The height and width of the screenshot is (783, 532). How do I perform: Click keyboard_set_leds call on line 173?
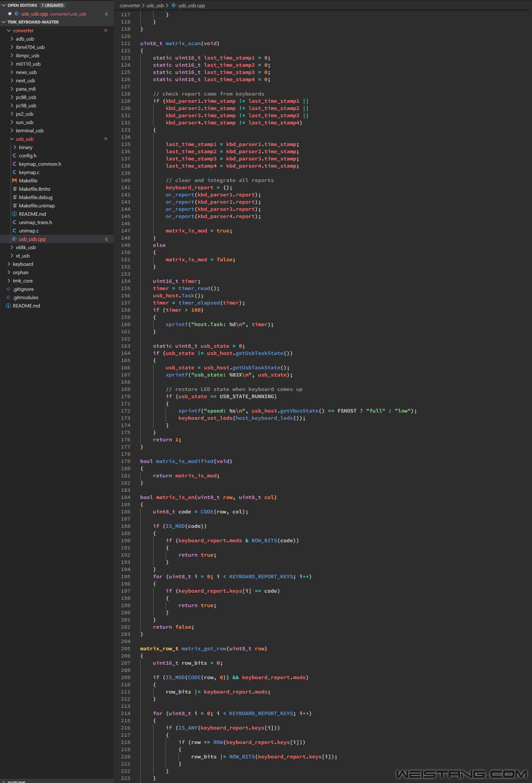click(205, 418)
